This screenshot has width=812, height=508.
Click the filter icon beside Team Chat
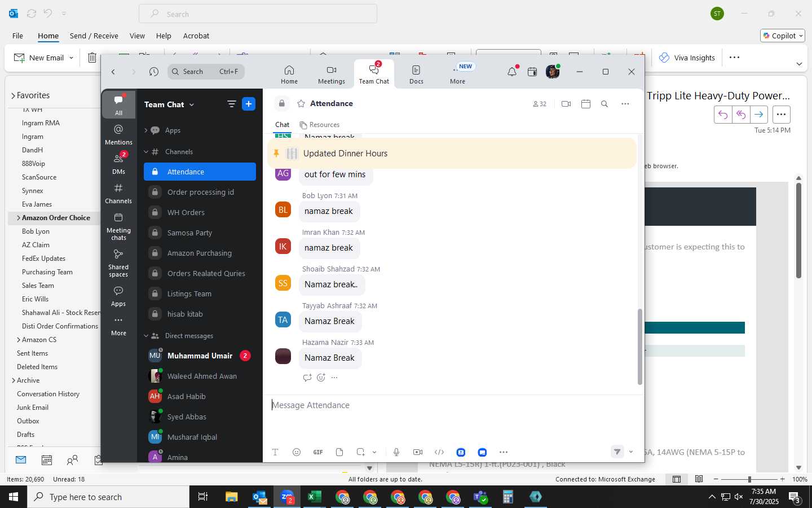(232, 104)
